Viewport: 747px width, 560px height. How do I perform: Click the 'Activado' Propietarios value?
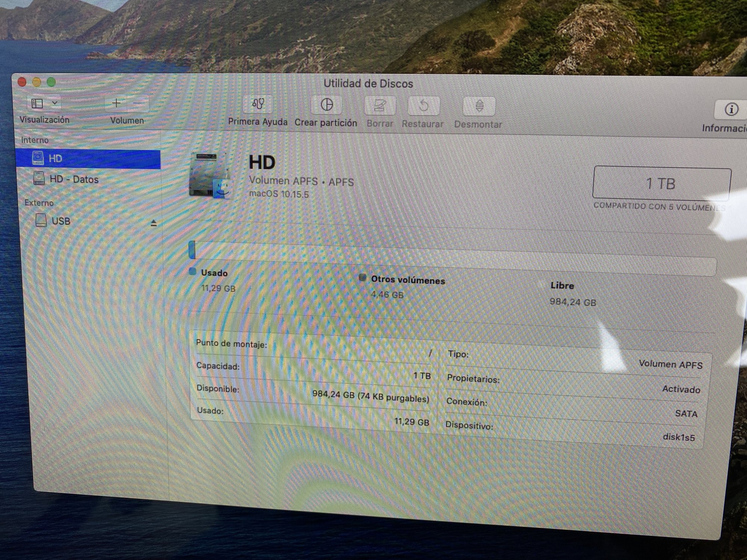[x=681, y=389]
